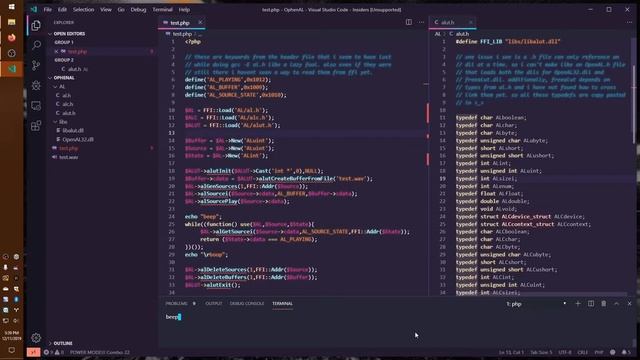This screenshot has height=360, width=640.
Task: Kill the terminal with trash icon
Action: (x=604, y=304)
